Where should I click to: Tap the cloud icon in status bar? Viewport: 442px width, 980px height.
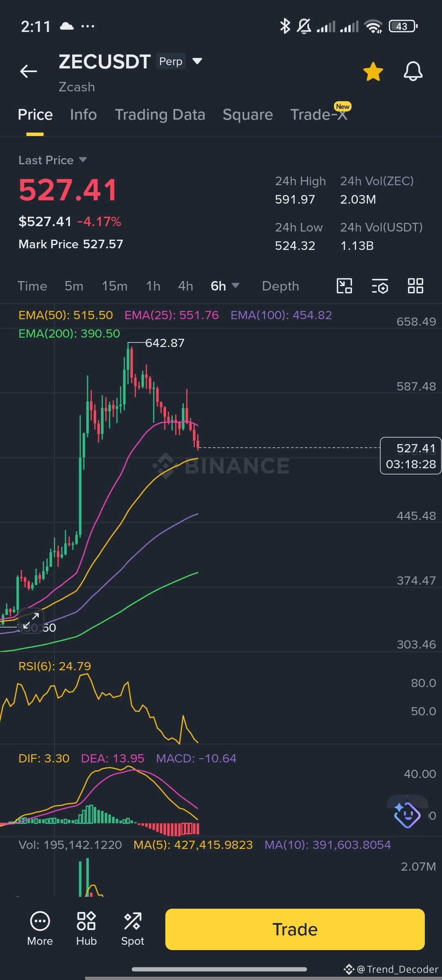click(67, 26)
